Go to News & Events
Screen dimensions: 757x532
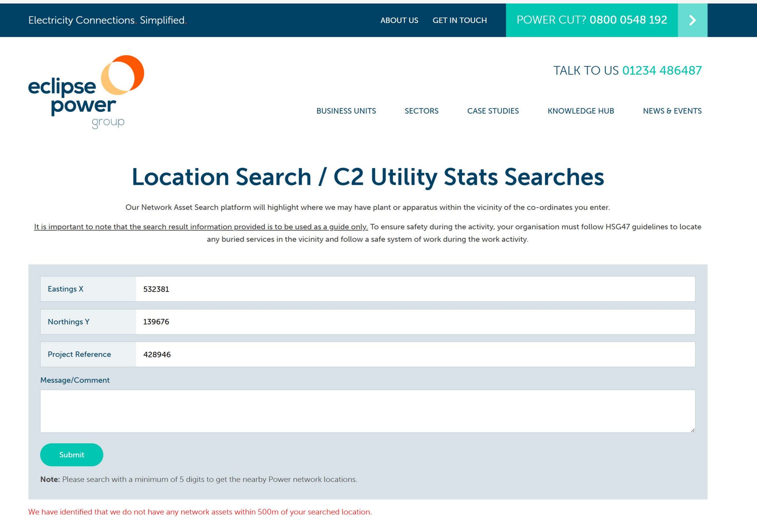click(x=672, y=111)
